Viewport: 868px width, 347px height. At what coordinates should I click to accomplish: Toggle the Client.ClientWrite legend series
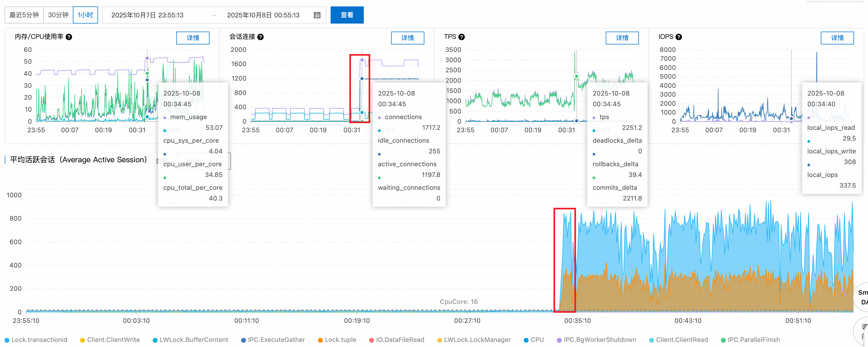coord(110,340)
